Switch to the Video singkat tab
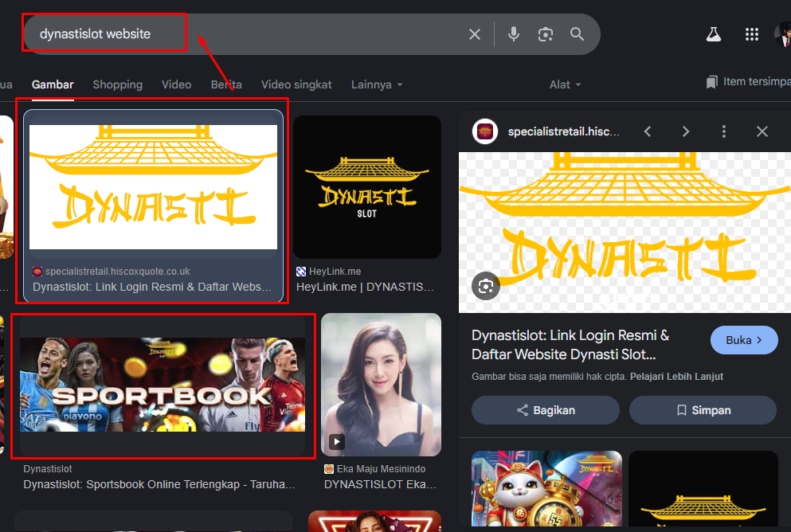The image size is (791, 532). pyautogui.click(x=296, y=84)
